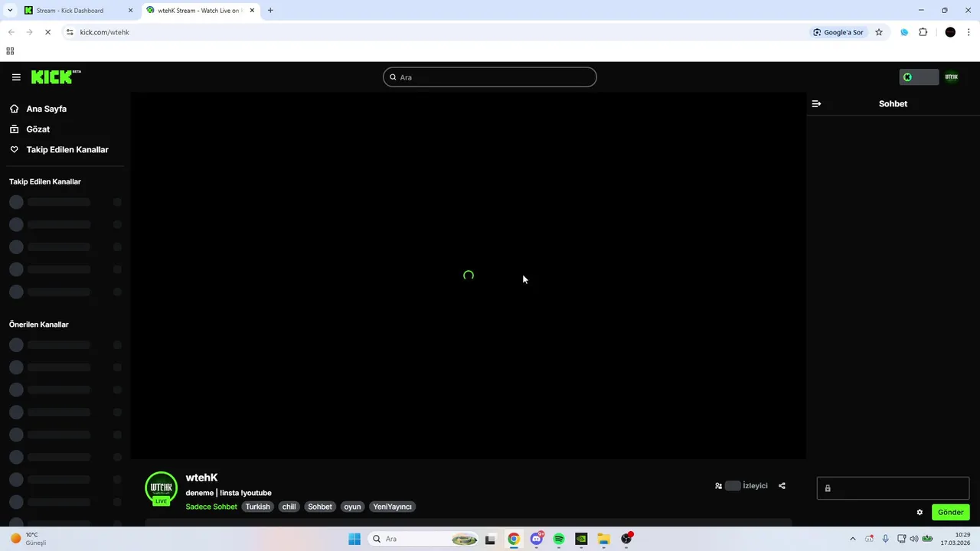
Task: Open OBS Studio from the taskbar
Action: (x=626, y=539)
